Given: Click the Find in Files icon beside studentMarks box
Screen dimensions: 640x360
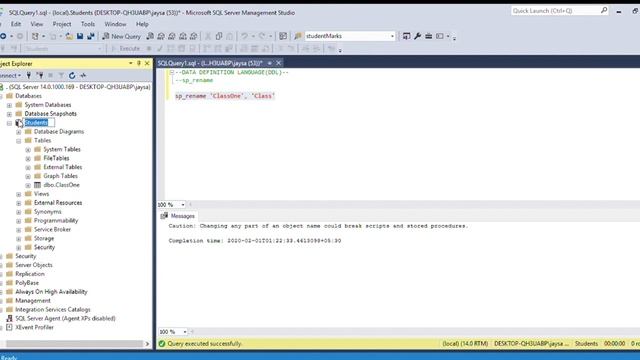Looking at the screenshot, I should pyautogui.click(x=298, y=36).
